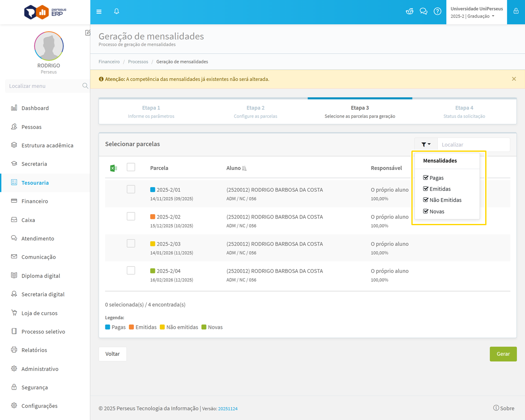Open Tesouraria in the sidebar menu

click(35, 183)
